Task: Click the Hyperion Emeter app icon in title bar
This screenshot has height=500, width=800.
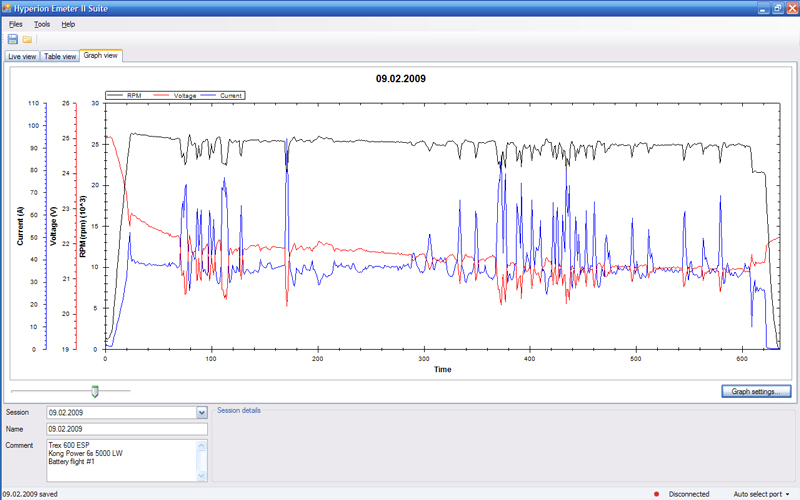Action: click(x=9, y=7)
